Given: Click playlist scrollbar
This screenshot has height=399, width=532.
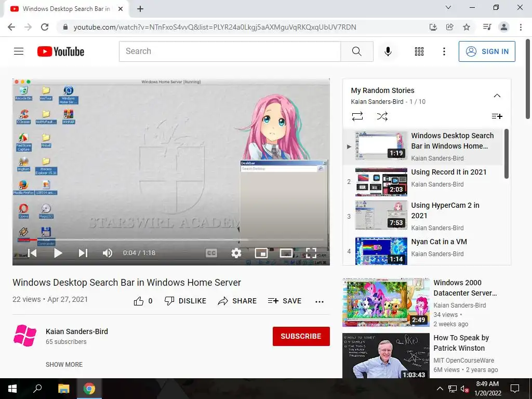Looking at the screenshot, I should pos(506,154).
